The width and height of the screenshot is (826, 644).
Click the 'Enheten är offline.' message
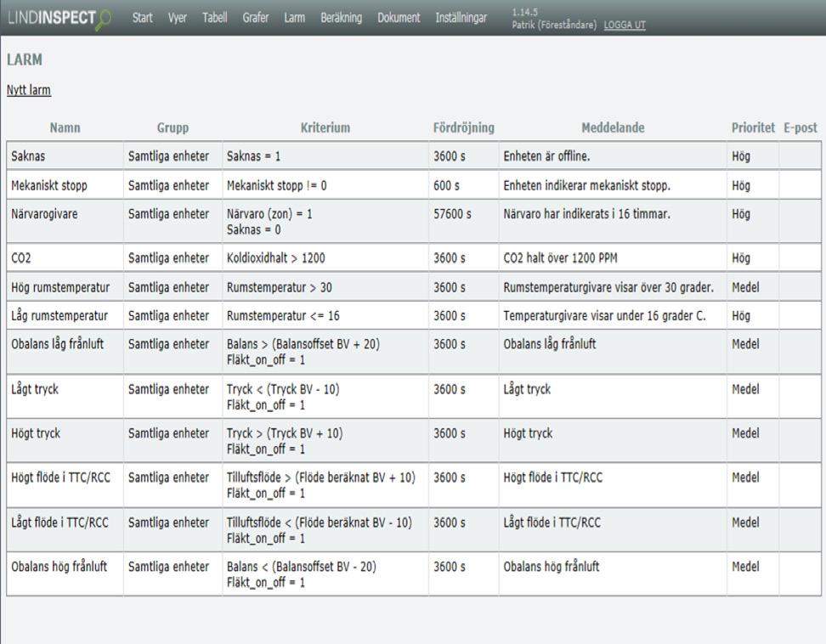pyautogui.click(x=546, y=155)
